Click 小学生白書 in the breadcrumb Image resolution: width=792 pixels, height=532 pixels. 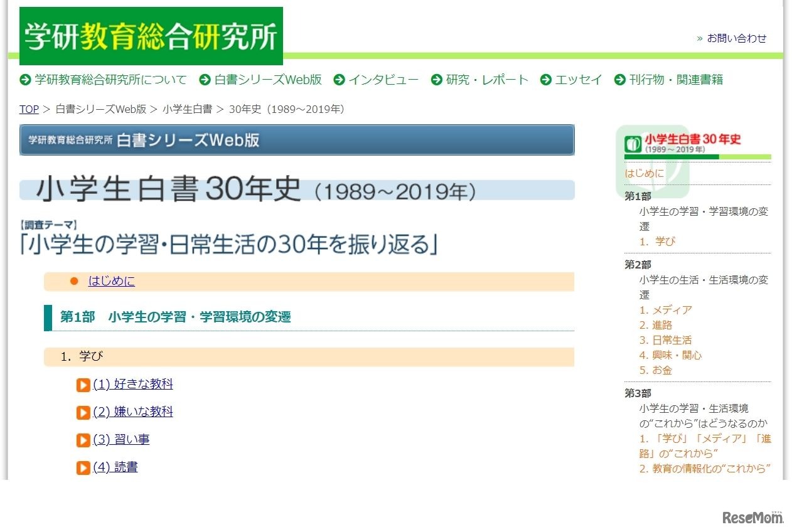tap(187, 109)
